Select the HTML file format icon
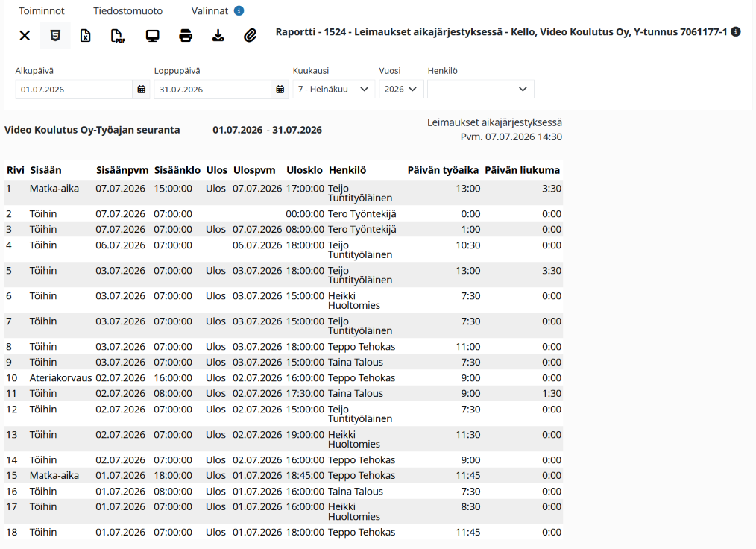Viewport: 756px width, 549px height. tap(55, 35)
